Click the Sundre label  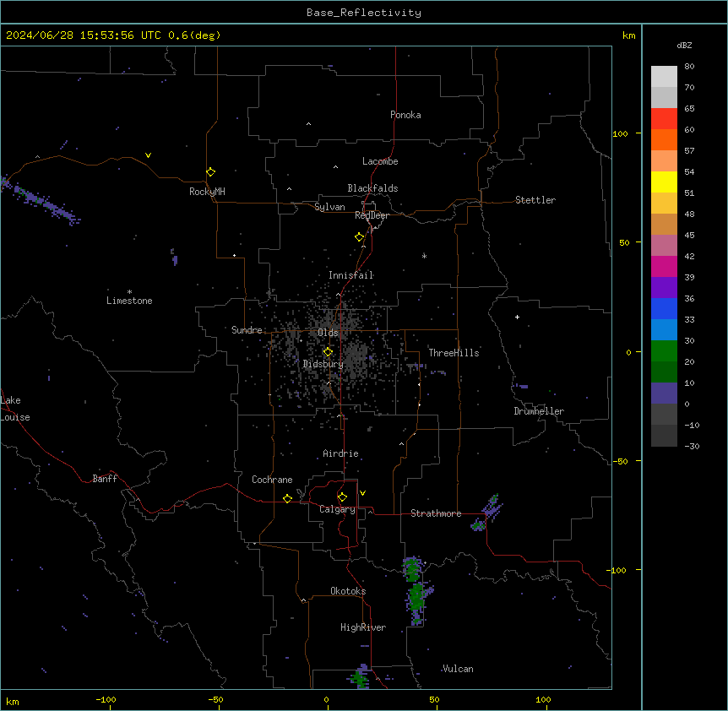click(x=247, y=330)
